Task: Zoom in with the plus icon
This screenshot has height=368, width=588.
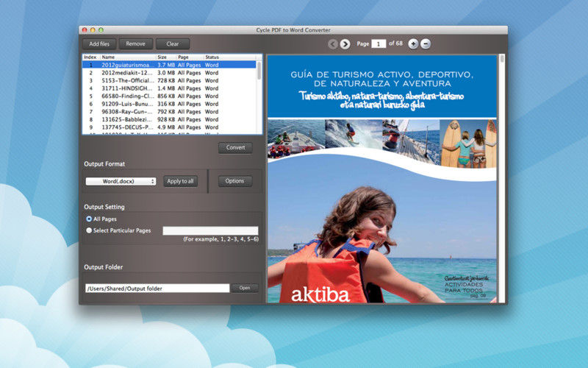Action: coord(413,44)
